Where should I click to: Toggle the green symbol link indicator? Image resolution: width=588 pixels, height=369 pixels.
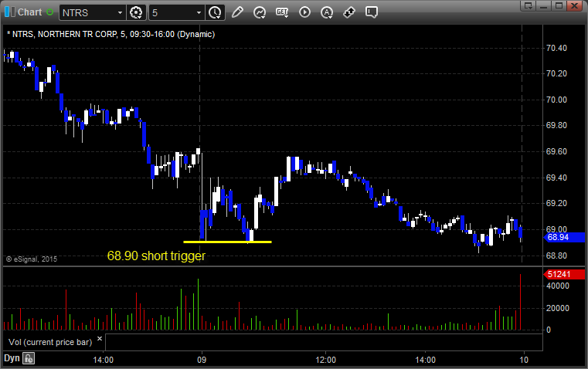50,12
